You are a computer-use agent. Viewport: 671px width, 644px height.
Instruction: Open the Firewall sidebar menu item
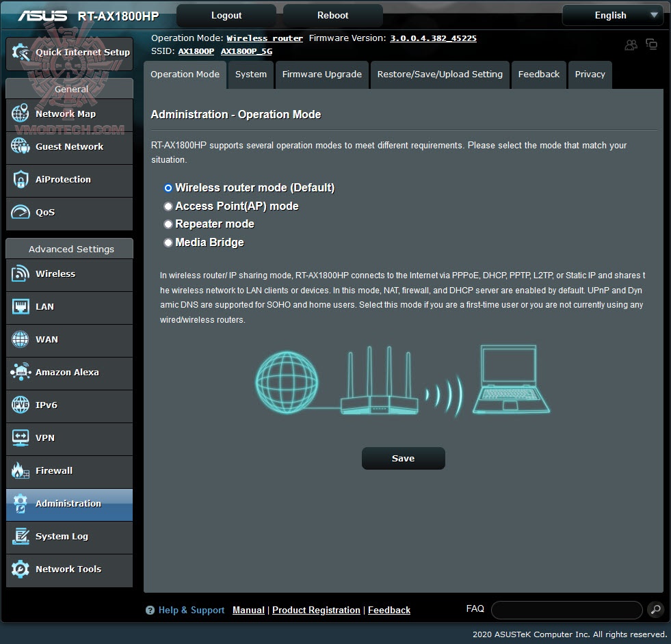[x=69, y=471]
